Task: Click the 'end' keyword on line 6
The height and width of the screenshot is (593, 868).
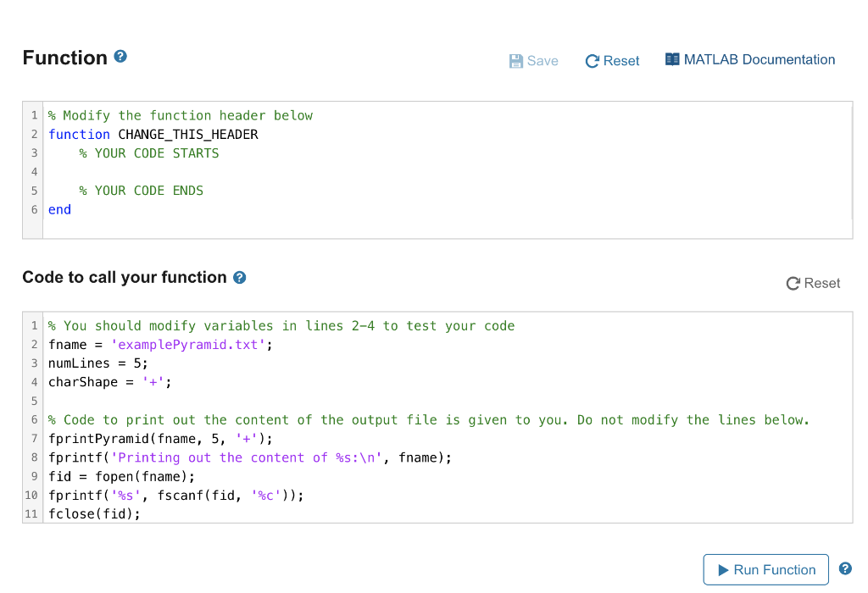Action: point(59,209)
